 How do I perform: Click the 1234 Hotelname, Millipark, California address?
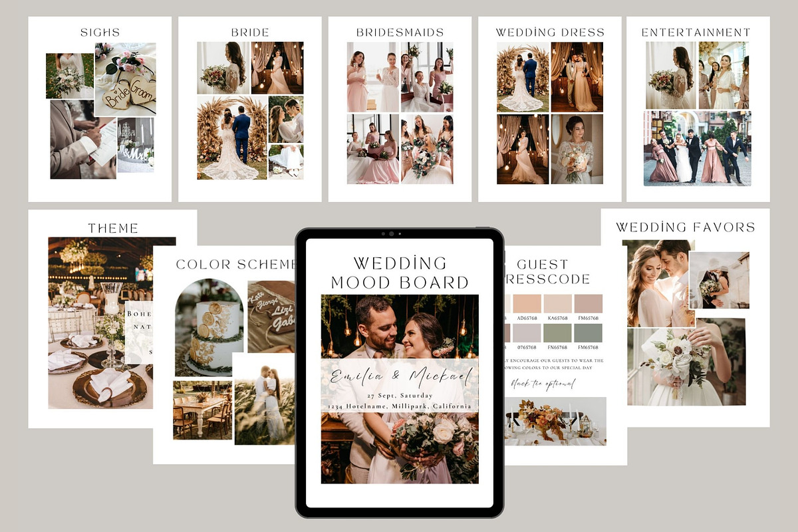(x=400, y=406)
